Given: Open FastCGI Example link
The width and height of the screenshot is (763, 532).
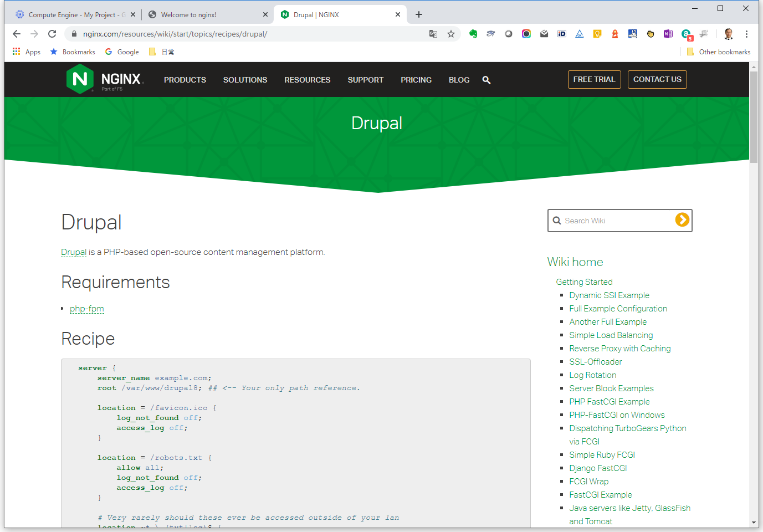Looking at the screenshot, I should tap(600, 495).
